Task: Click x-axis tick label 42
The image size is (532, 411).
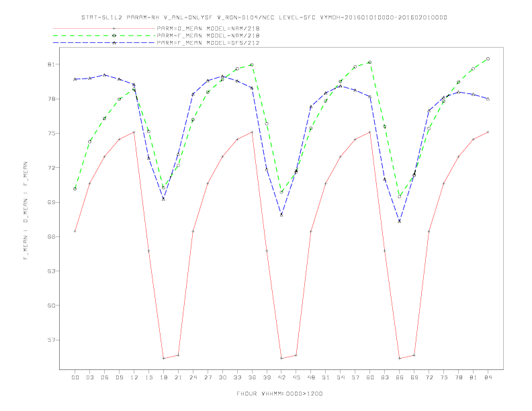Action: pos(281,377)
